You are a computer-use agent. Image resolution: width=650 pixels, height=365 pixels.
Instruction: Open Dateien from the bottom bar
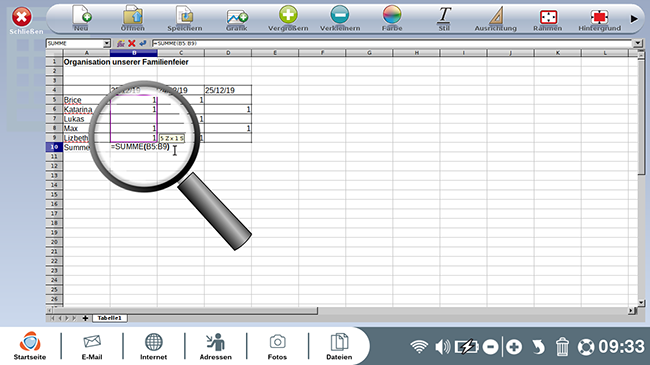[x=339, y=346]
